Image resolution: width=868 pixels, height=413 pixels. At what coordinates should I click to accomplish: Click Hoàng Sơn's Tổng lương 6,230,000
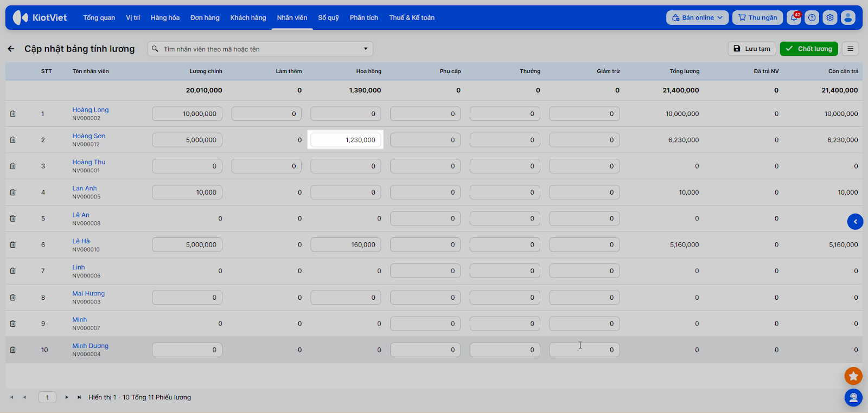tap(684, 140)
